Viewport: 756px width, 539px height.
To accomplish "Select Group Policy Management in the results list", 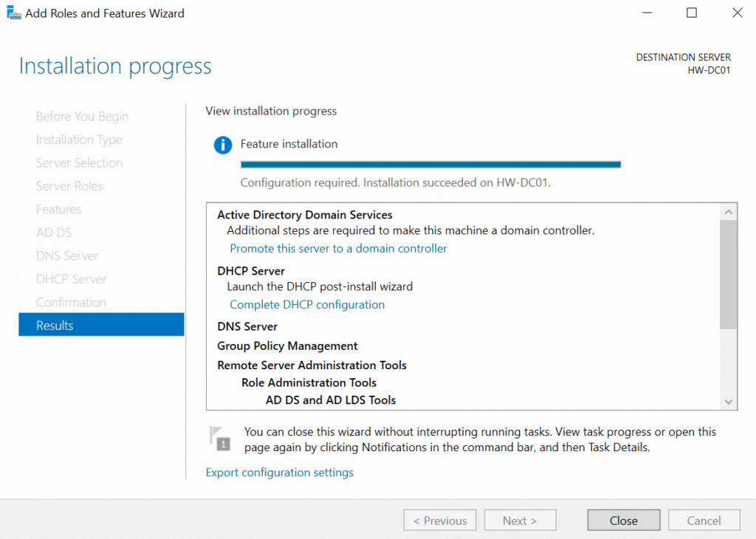I will pos(287,346).
